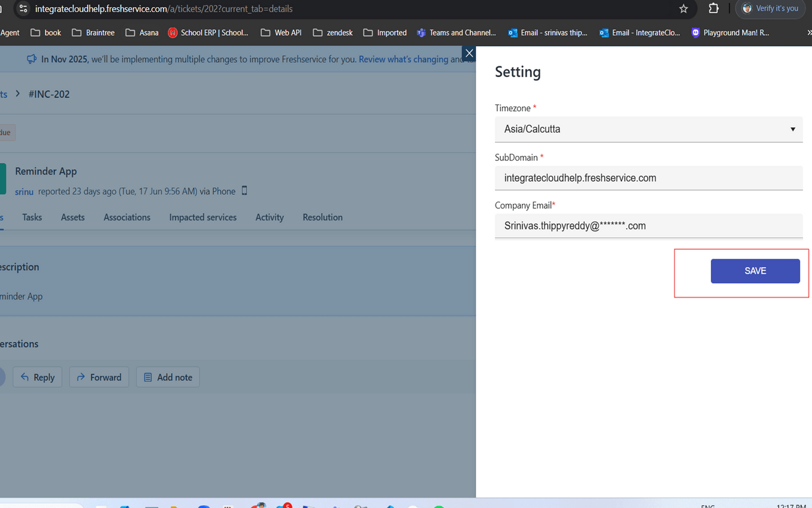Image resolution: width=812 pixels, height=508 pixels.
Task: Open the book bookmarks folder
Action: [46, 33]
